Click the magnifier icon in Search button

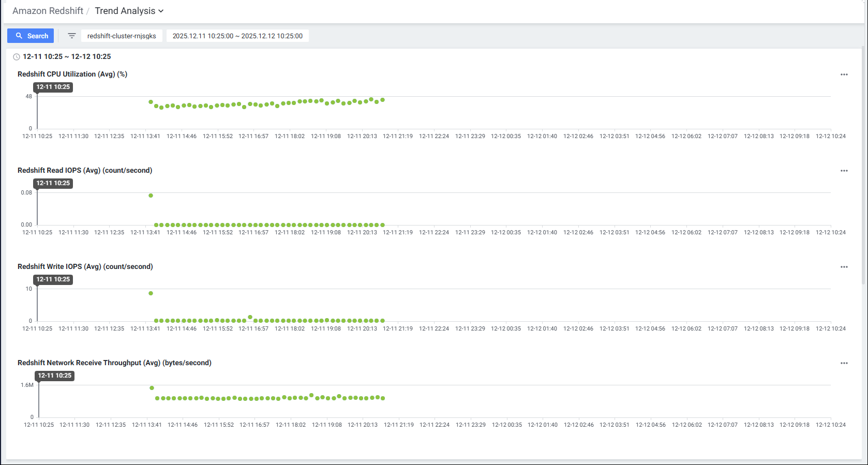tap(19, 36)
